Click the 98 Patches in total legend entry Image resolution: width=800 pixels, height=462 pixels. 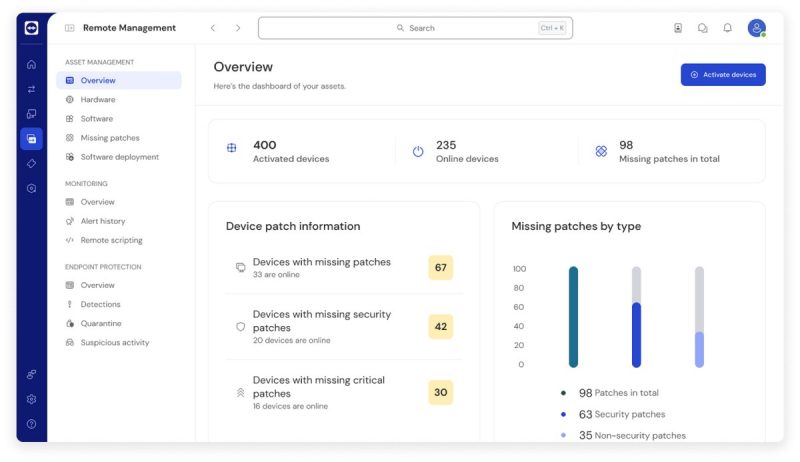(610, 393)
